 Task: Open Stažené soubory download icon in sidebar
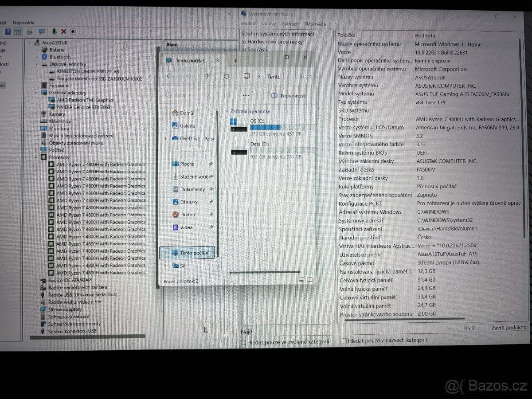[x=175, y=176]
